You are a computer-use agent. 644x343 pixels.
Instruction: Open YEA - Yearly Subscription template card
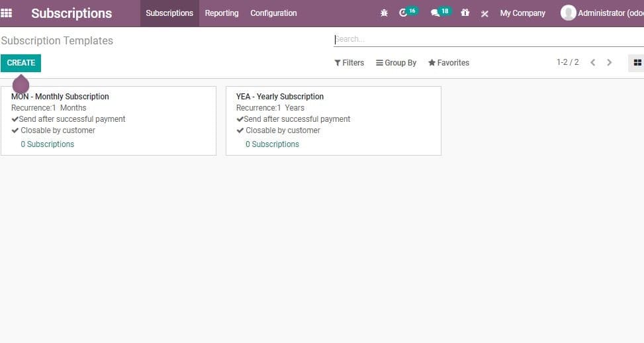[334, 121]
